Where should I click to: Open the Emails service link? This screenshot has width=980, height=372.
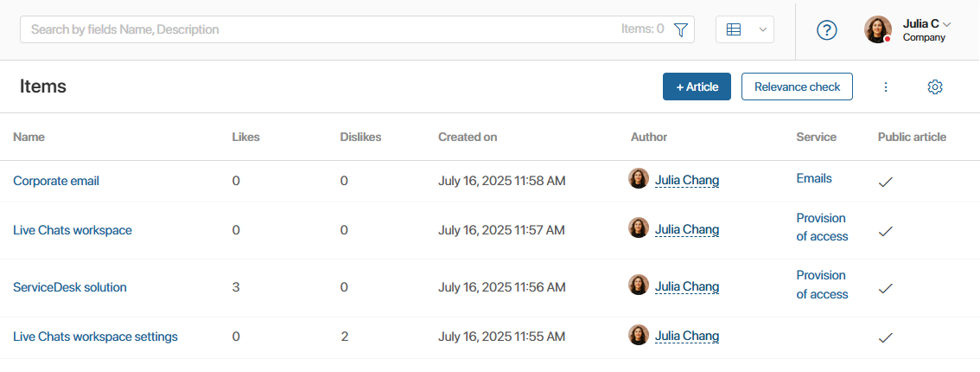pyautogui.click(x=814, y=178)
